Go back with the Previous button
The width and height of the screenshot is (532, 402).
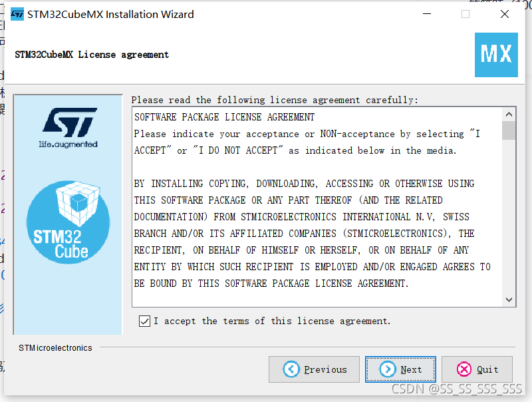coord(314,369)
